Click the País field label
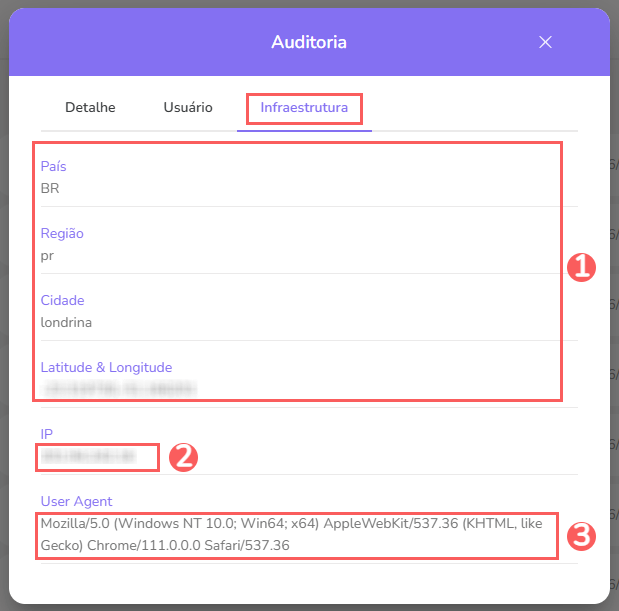This screenshot has width=619, height=611. [x=54, y=166]
